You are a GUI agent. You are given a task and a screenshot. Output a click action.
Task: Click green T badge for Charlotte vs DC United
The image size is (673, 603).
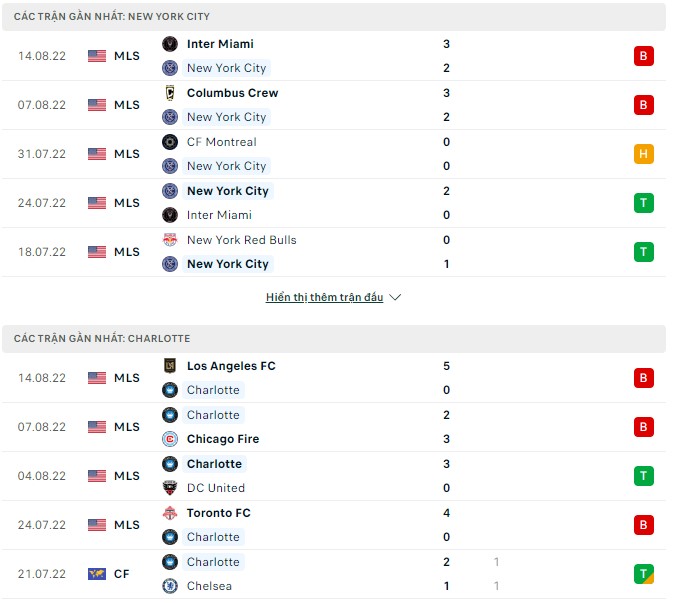click(x=644, y=476)
